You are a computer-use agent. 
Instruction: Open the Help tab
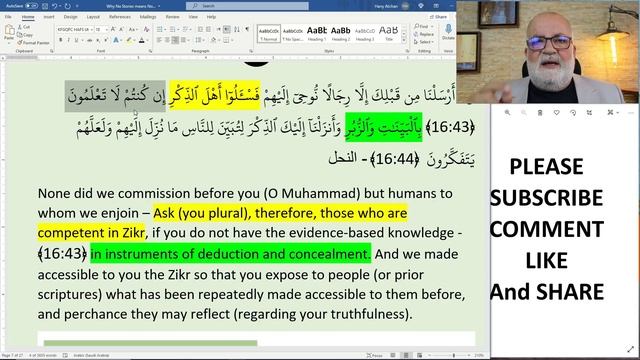coord(211,17)
